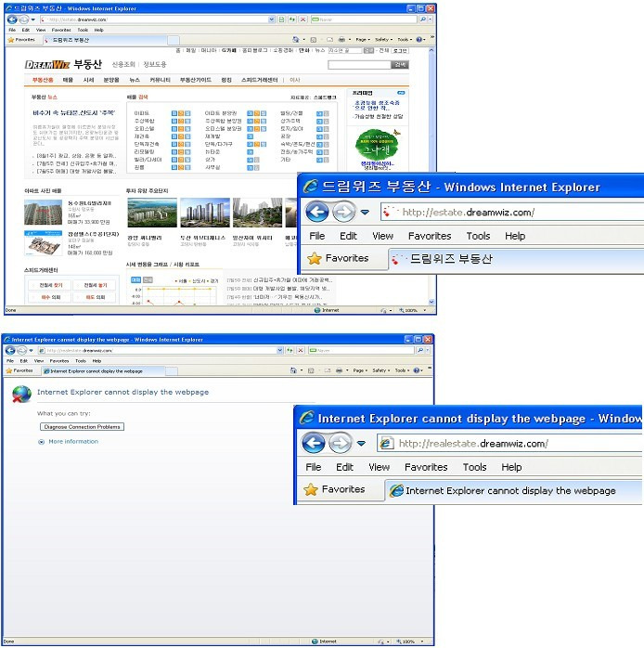Open the command bar Tools dropdown in the top window

click(405, 40)
